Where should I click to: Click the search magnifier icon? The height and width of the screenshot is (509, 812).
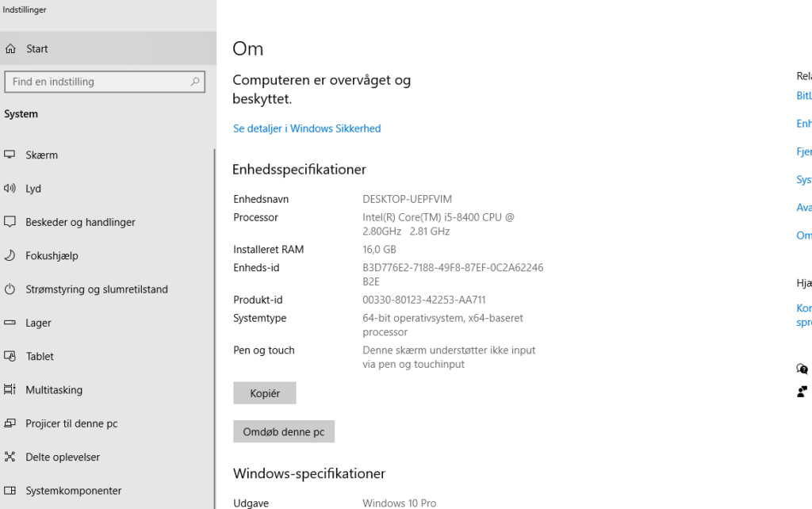(195, 82)
